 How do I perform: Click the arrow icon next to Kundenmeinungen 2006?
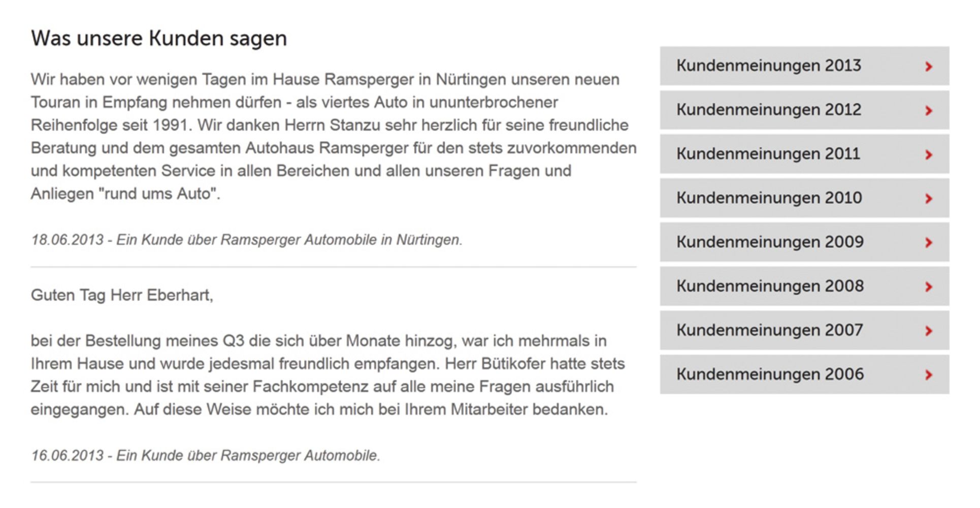(x=929, y=375)
